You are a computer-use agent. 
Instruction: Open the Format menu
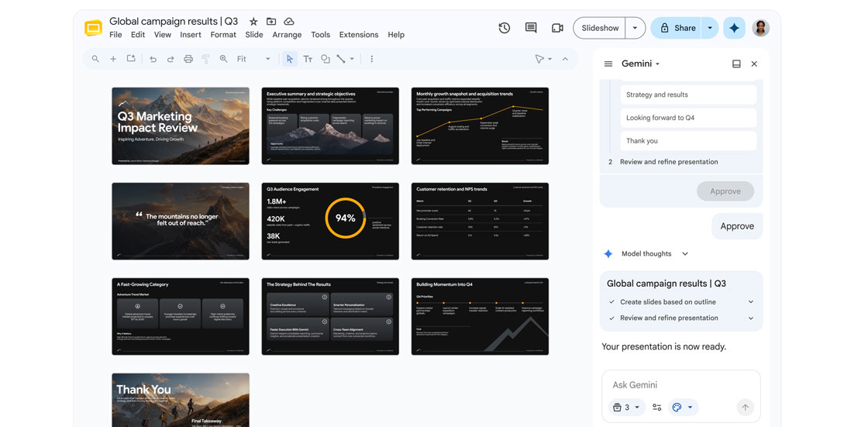click(223, 34)
